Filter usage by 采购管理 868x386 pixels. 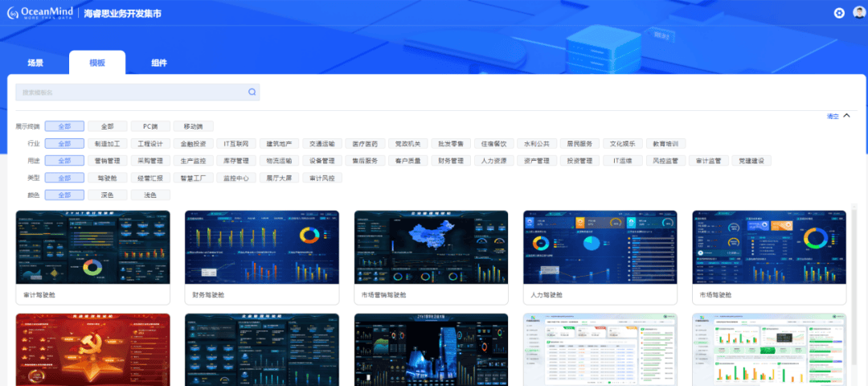tap(150, 161)
